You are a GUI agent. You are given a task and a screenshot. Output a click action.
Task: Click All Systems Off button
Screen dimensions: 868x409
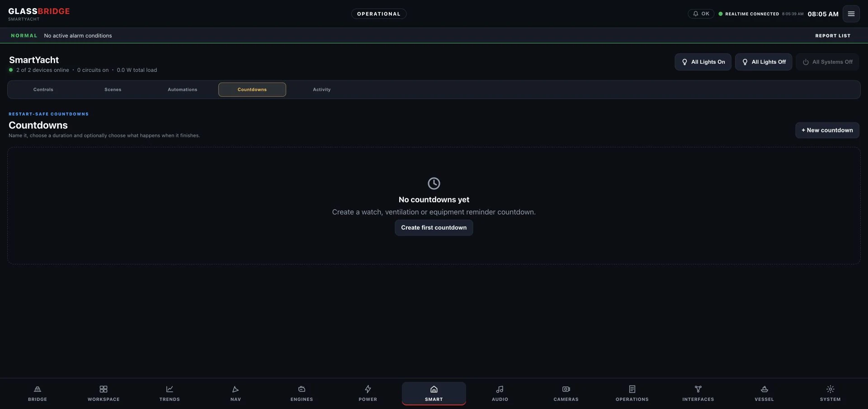coord(827,62)
